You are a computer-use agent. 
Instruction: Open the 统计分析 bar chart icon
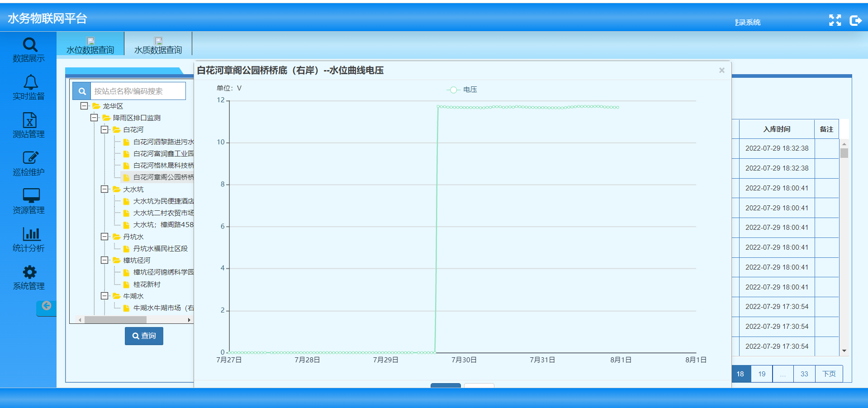click(x=31, y=234)
